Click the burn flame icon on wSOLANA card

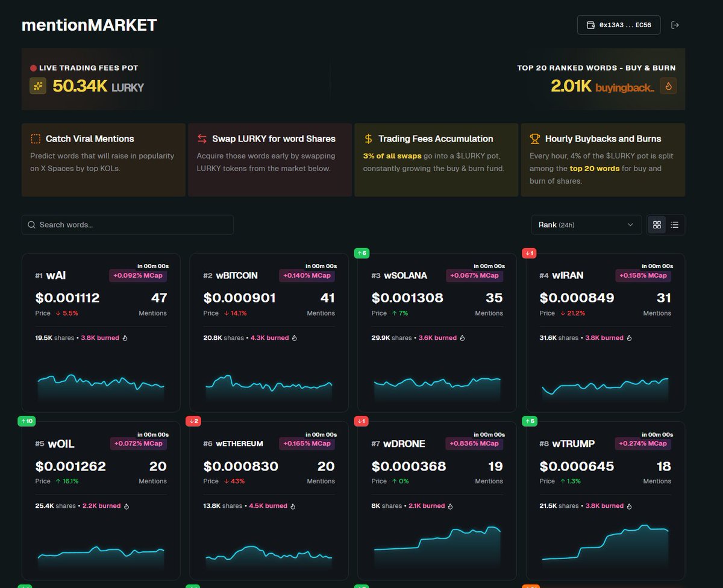(x=463, y=338)
